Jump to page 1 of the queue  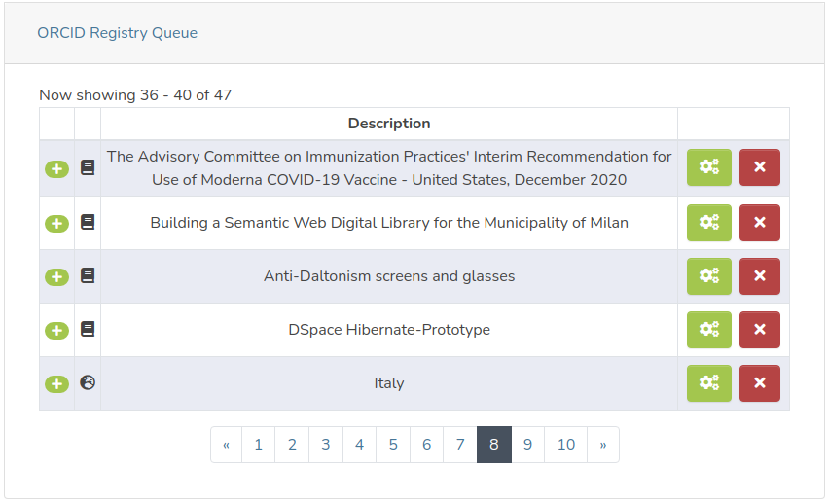click(x=258, y=445)
